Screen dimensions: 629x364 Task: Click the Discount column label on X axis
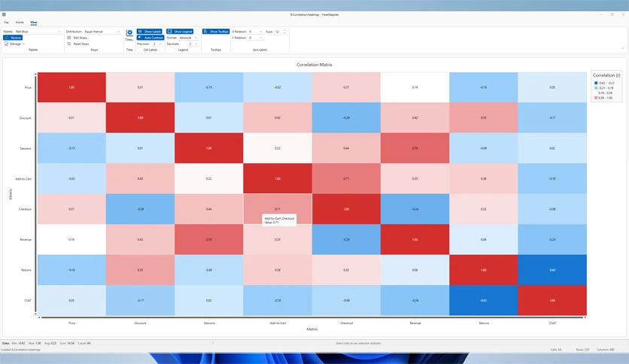[x=141, y=323]
